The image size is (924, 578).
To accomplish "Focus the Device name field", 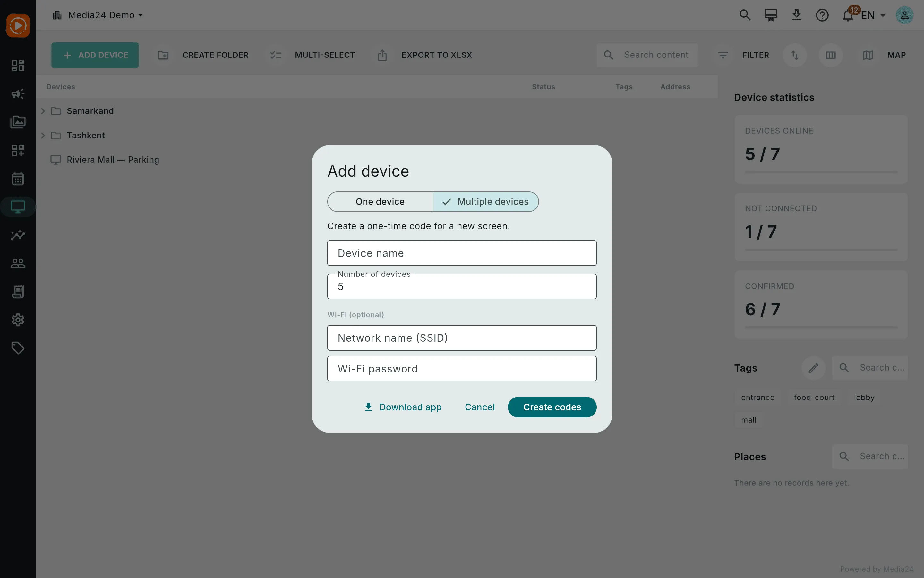I will [462, 253].
